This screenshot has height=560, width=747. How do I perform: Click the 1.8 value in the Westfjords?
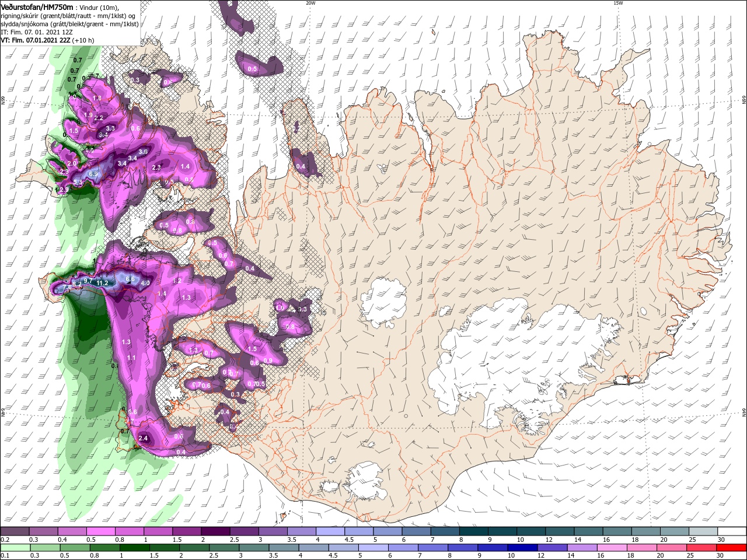[97, 98]
